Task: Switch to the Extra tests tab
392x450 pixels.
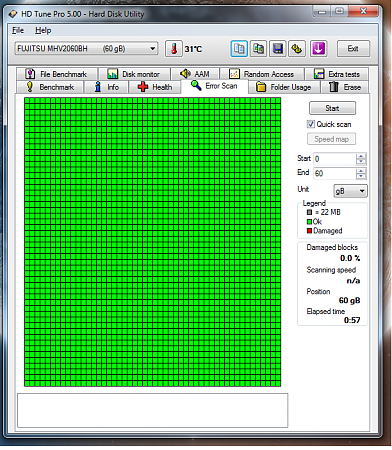Action: tap(337, 74)
